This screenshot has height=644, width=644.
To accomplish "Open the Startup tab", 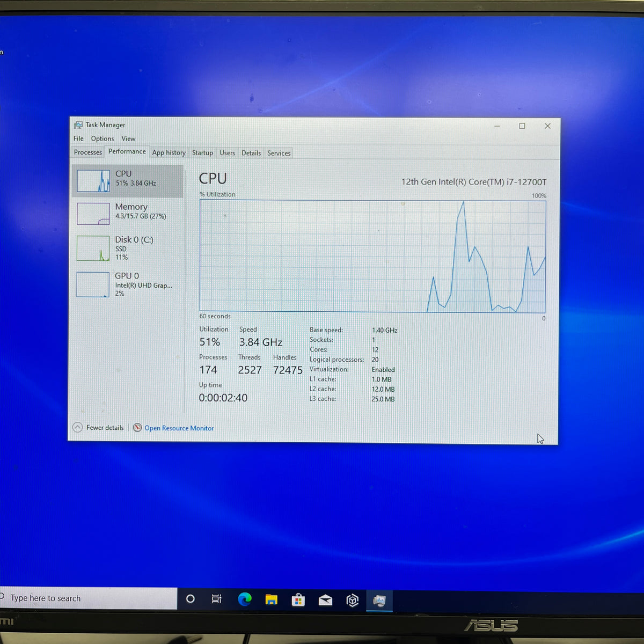I will [x=202, y=153].
